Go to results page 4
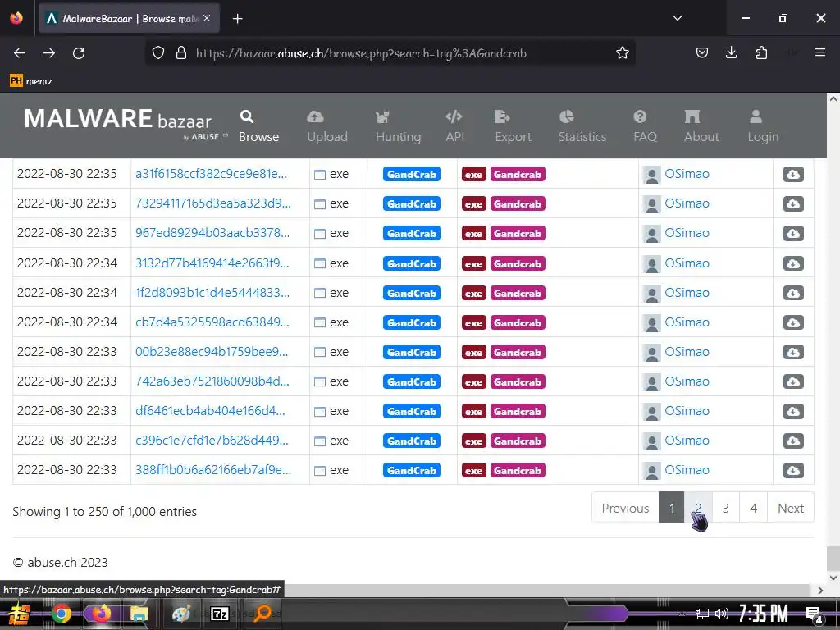This screenshot has width=840, height=630. coord(753,508)
